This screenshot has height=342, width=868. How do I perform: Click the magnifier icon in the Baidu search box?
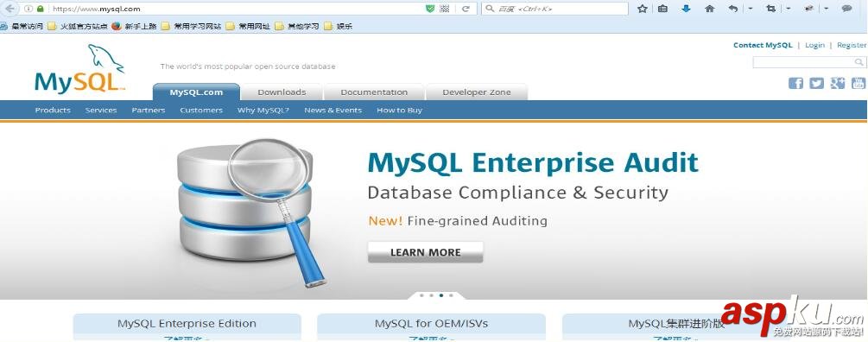tap(490, 9)
